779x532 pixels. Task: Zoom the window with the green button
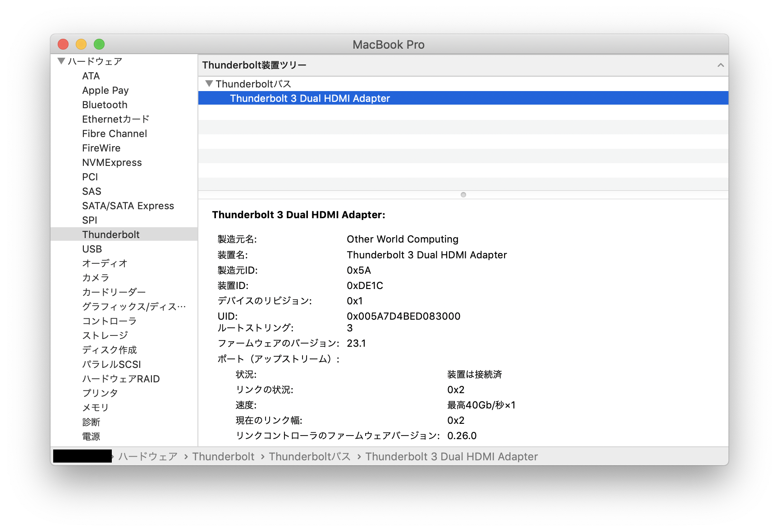(x=99, y=44)
